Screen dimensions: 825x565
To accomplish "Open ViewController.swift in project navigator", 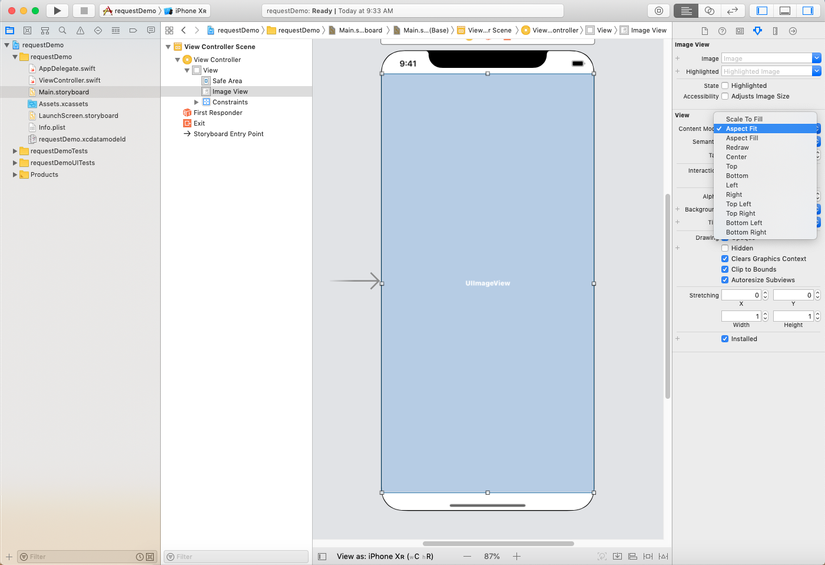I will [x=69, y=80].
